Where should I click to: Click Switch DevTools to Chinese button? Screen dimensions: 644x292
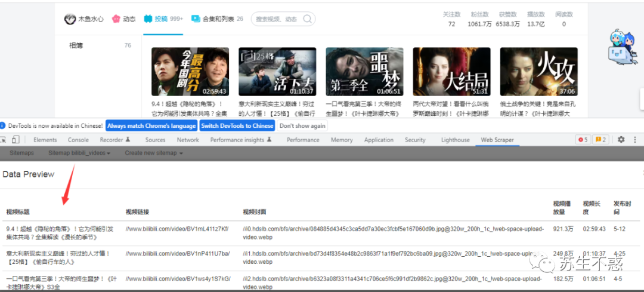tap(237, 125)
